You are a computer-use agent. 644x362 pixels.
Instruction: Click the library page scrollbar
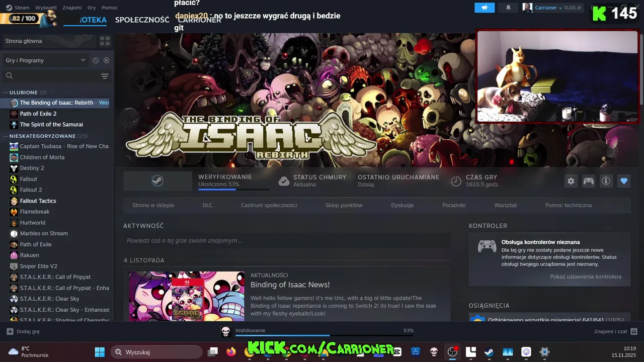point(641,70)
